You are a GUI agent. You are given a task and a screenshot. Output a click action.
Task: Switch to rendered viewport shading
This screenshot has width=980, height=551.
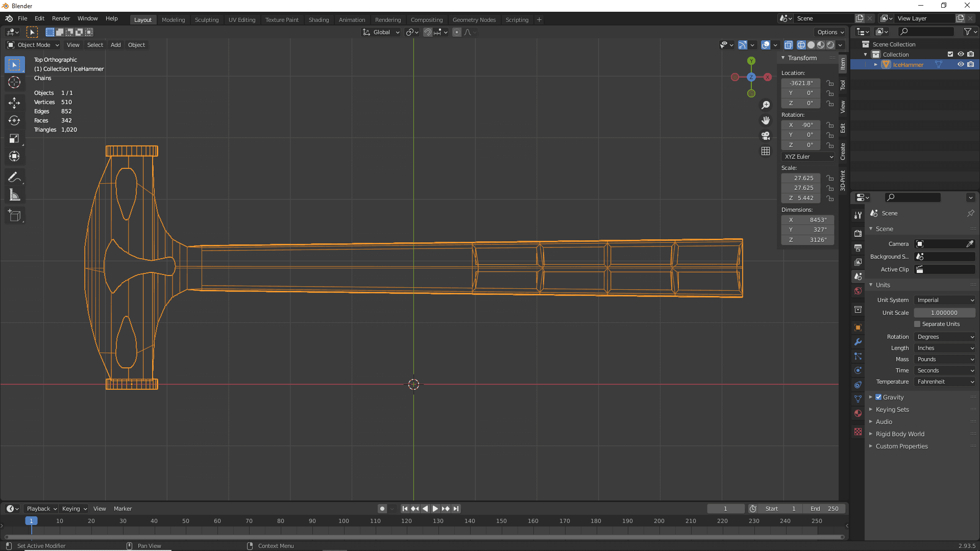[x=830, y=45]
